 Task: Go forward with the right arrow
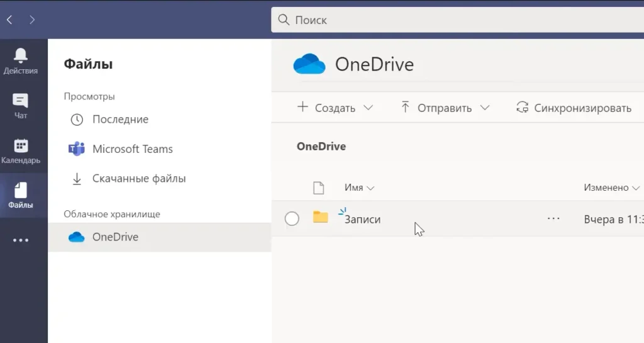pos(32,20)
